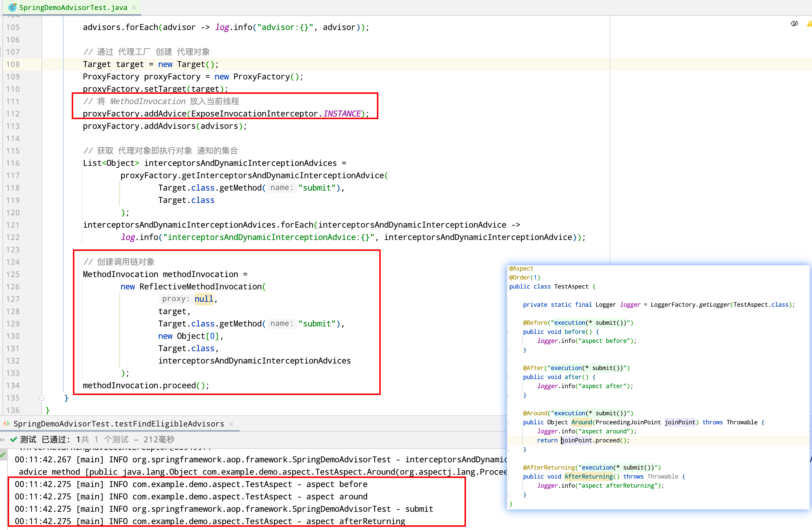812x530 pixels.
Task: Click the INSTANCE constant on line 112
Action: [x=342, y=114]
